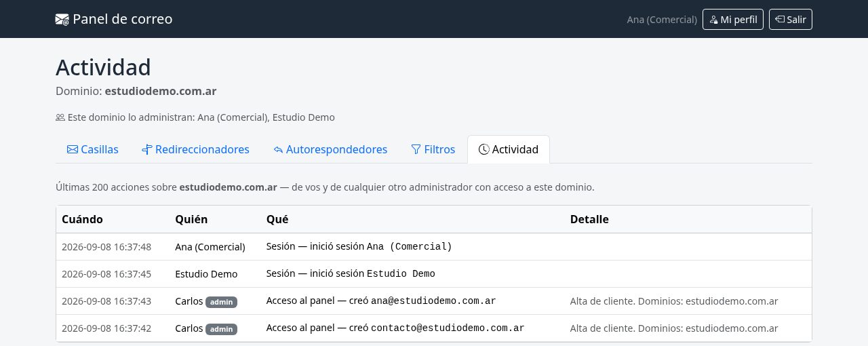Click Alta de cliente detail in 16:37:42 row
This screenshot has height=346, width=868.
click(674, 328)
